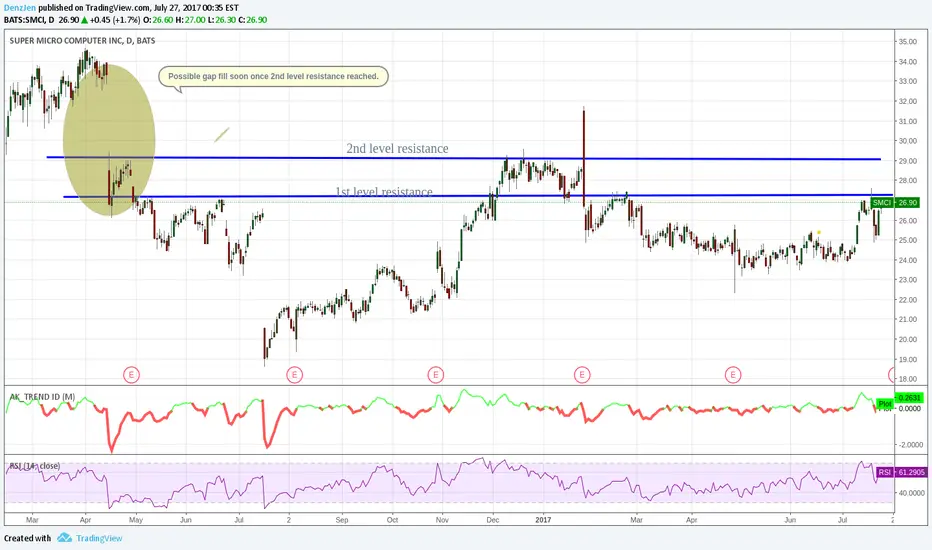The image size is (932, 550).
Task: Click the RSI 61.2905 value label
Action: click(902, 472)
